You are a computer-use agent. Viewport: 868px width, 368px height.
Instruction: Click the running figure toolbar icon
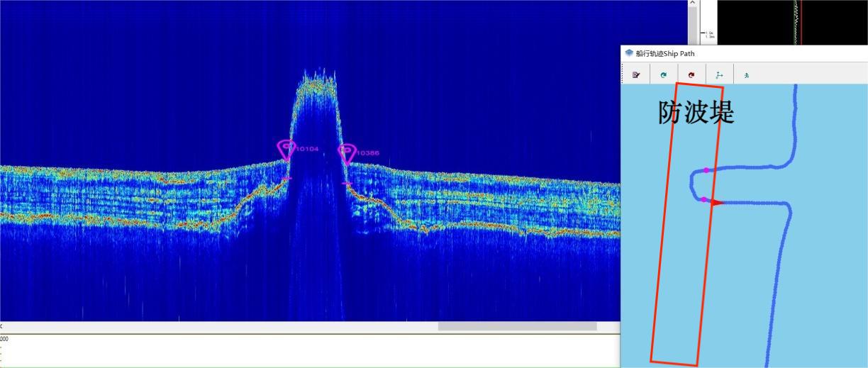point(747,74)
